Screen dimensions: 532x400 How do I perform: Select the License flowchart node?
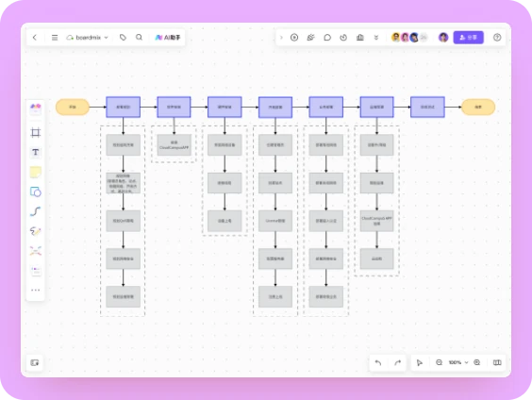click(275, 221)
